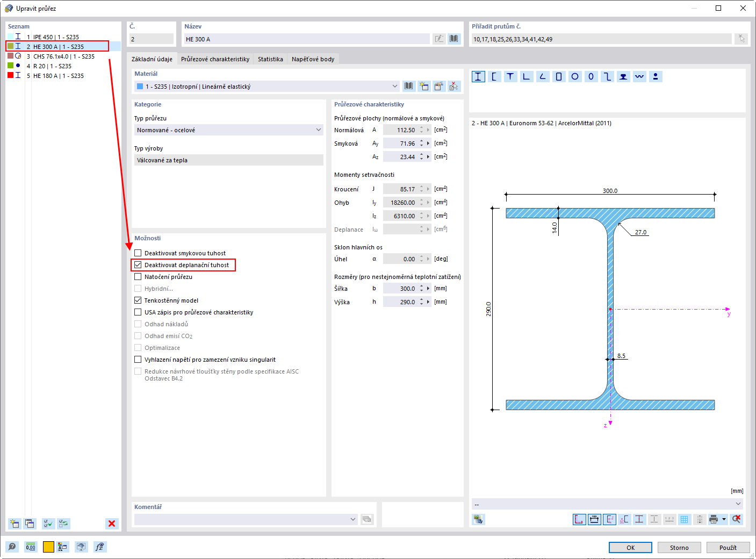Check USA zápis pro průřezové charakteristiky

pos(138,312)
